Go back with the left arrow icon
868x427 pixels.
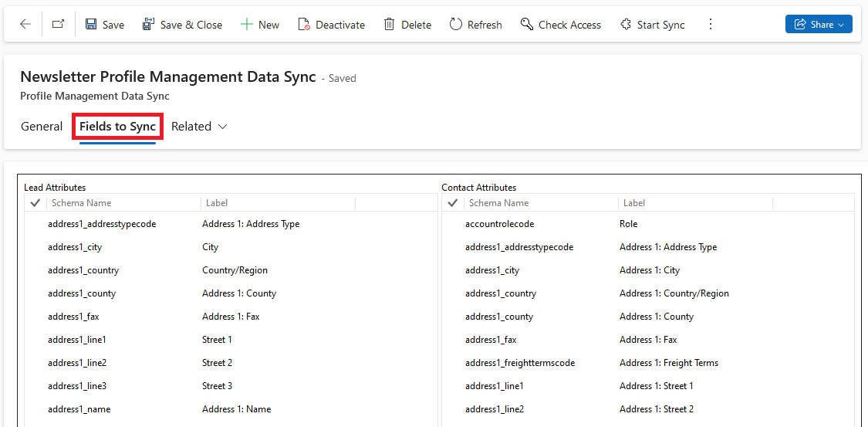(25, 25)
